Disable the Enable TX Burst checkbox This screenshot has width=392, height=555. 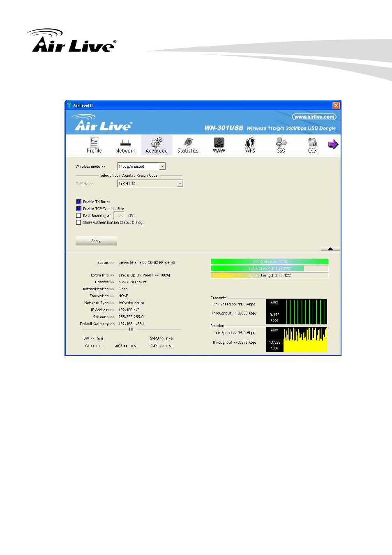point(78,202)
